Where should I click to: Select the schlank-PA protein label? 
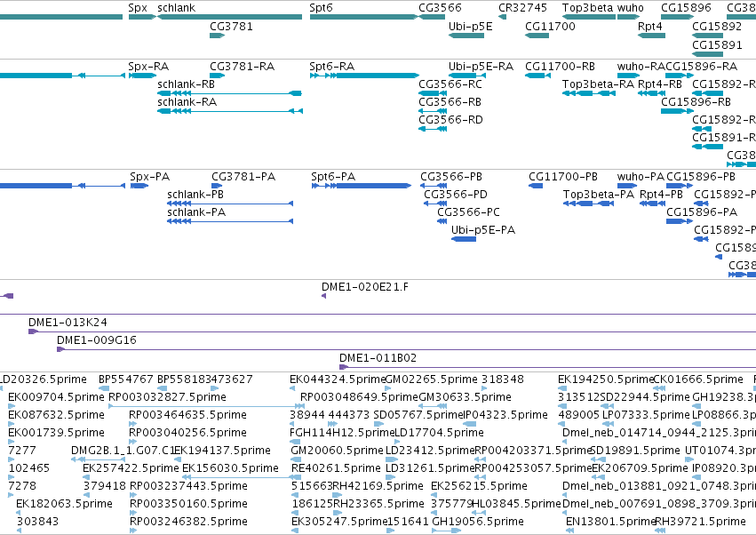point(196,212)
